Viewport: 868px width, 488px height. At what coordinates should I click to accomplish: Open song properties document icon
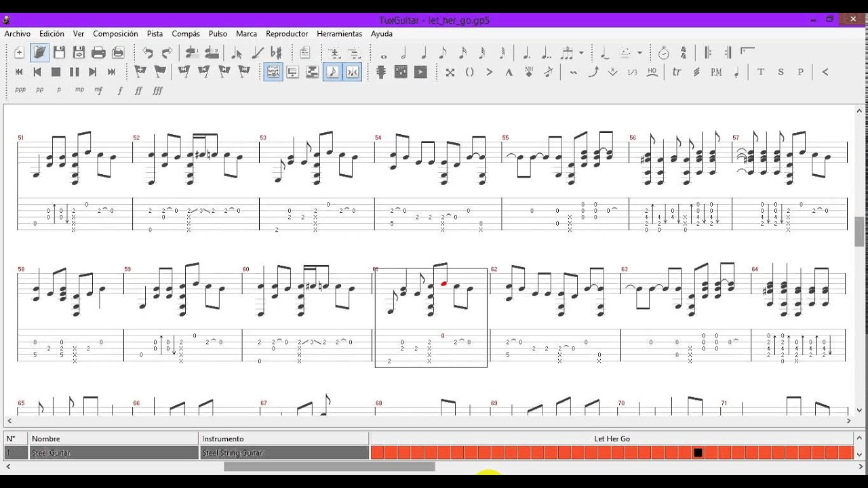click(x=305, y=52)
